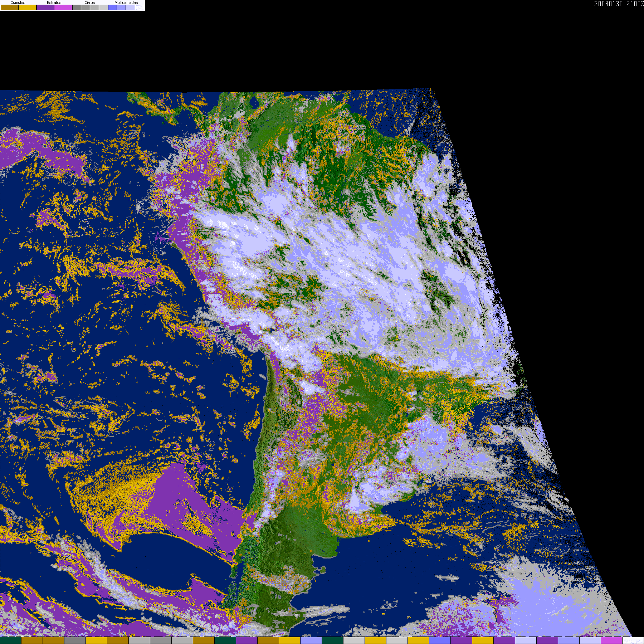Click the darkest gray Cirros swatch
Screen dimensions: 644x644
pyautogui.click(x=77, y=8)
